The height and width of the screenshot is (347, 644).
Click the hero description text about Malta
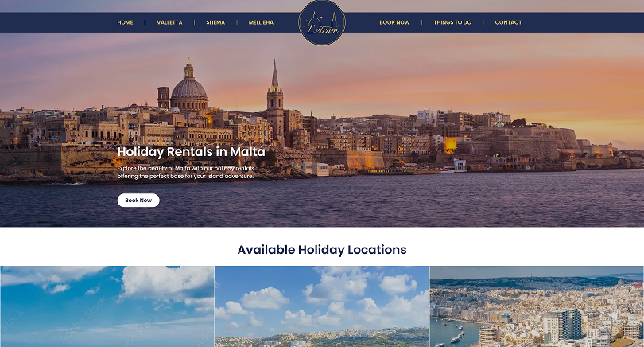click(x=186, y=172)
